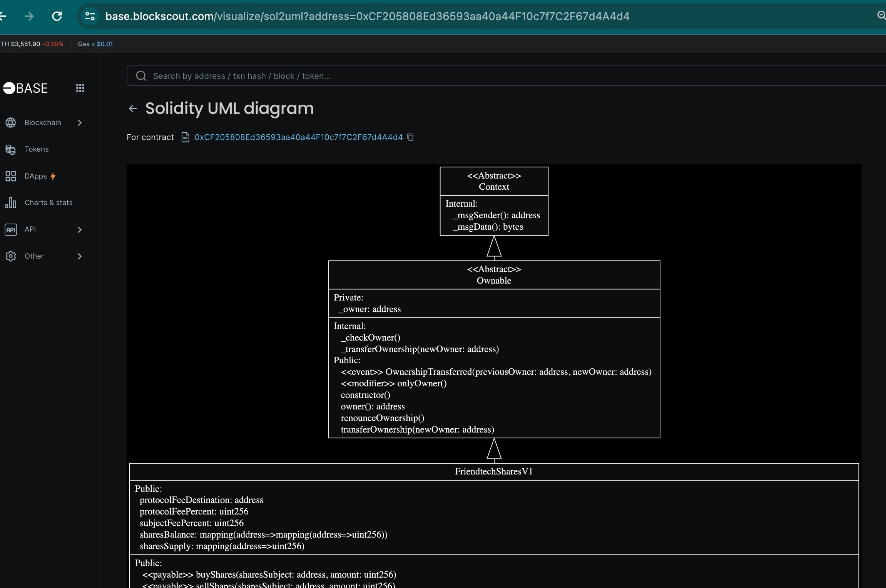Image resolution: width=886 pixels, height=588 pixels.
Task: Click the zoom icon in address bar
Action: [x=881, y=15]
